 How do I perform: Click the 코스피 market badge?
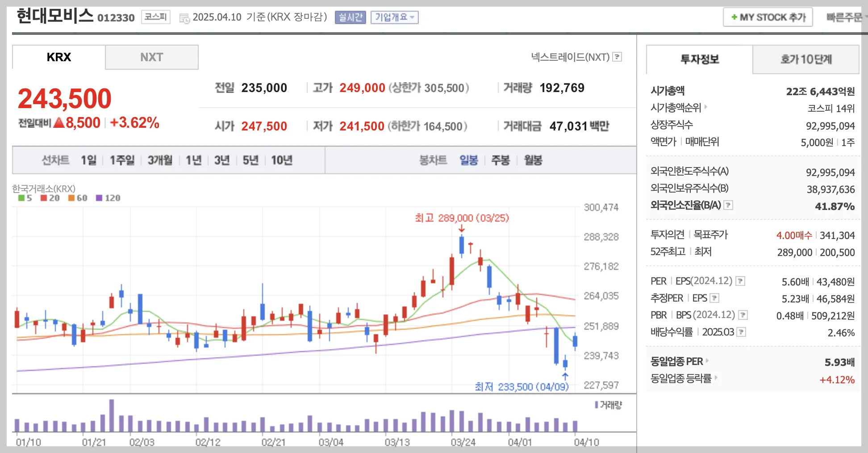156,17
